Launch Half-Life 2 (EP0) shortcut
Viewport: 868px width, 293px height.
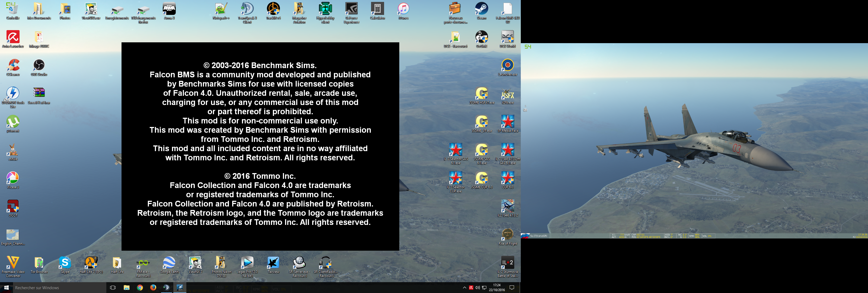[x=91, y=265]
